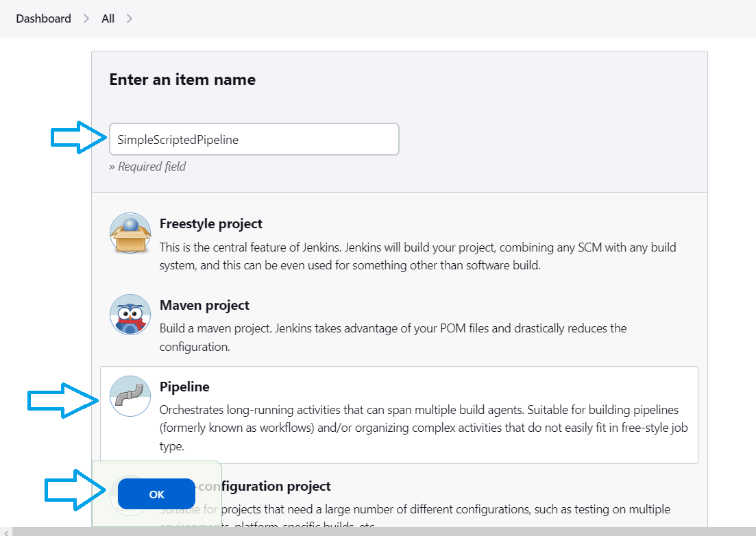This screenshot has width=756, height=536.
Task: Click the Pipeline description starting 'Orchestrates long-running'
Action: [x=424, y=428]
